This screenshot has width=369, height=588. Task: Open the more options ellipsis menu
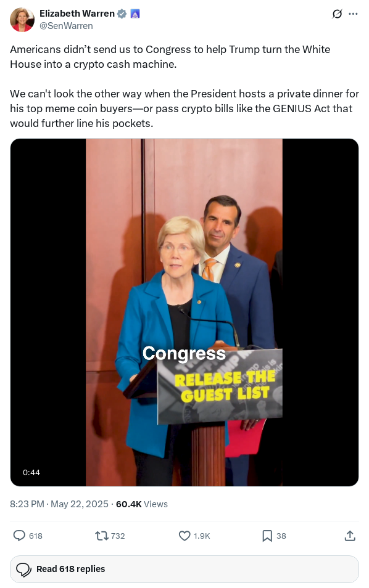pyautogui.click(x=353, y=14)
